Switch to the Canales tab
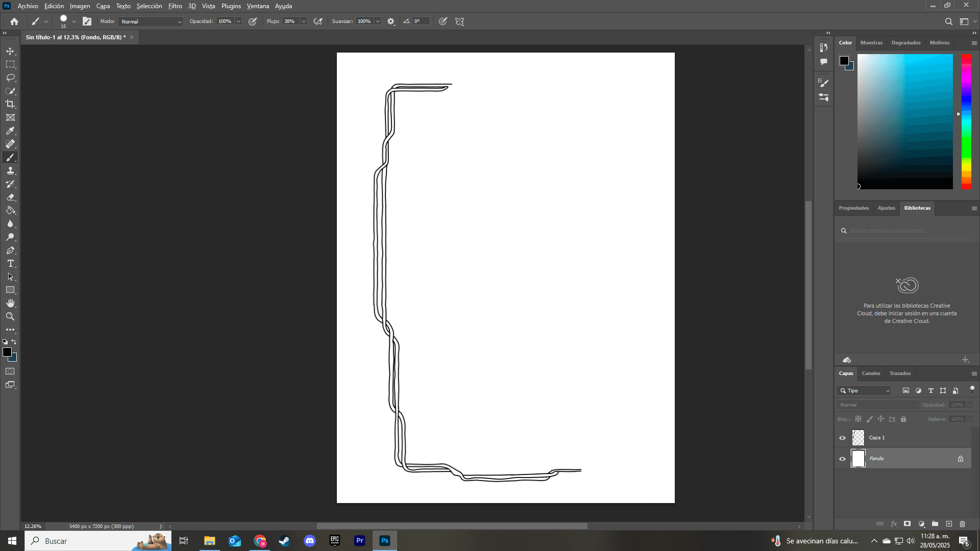 871,373
